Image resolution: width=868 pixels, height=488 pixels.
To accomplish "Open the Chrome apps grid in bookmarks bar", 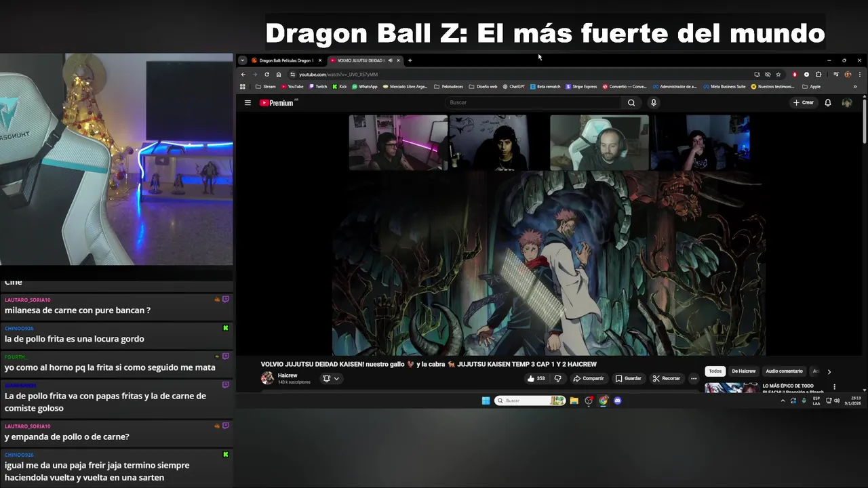I will (242, 87).
